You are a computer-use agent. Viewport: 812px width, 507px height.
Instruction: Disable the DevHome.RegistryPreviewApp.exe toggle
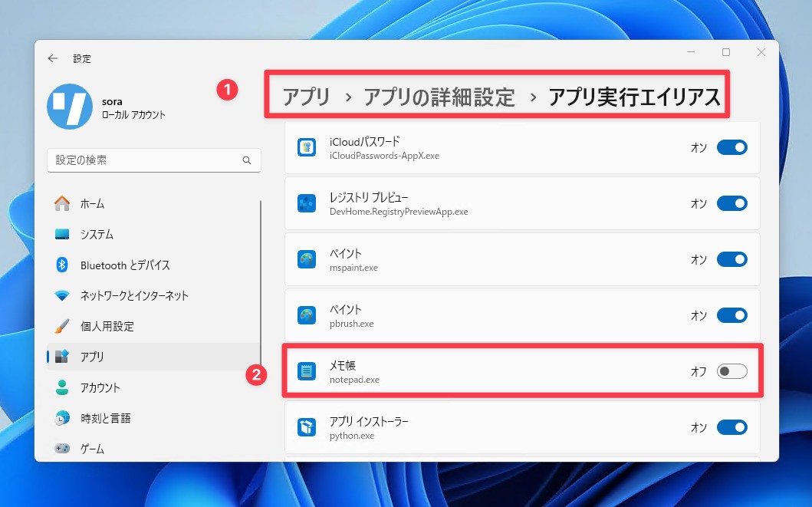coord(731,203)
